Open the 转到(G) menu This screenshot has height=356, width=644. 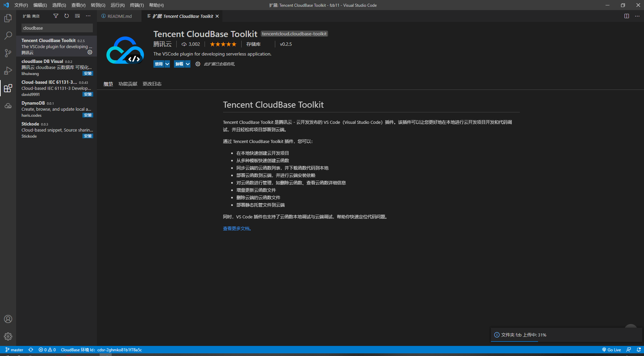[98, 5]
